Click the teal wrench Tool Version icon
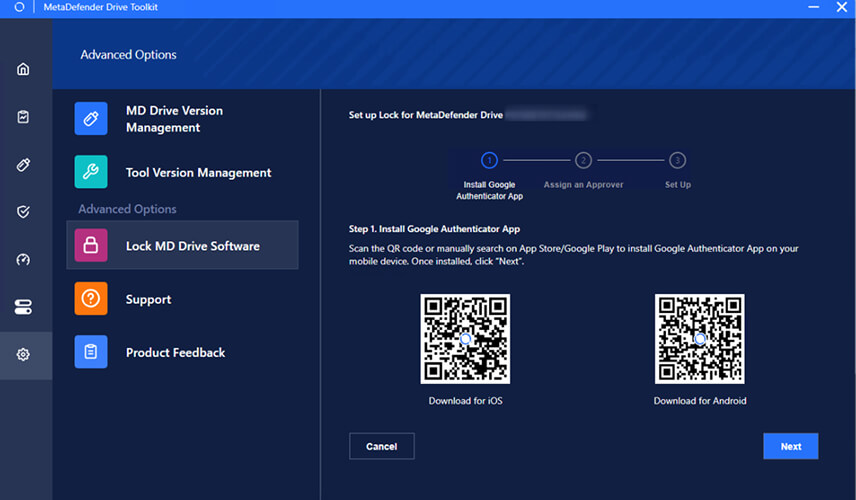Image resolution: width=856 pixels, height=500 pixels. coord(91,172)
